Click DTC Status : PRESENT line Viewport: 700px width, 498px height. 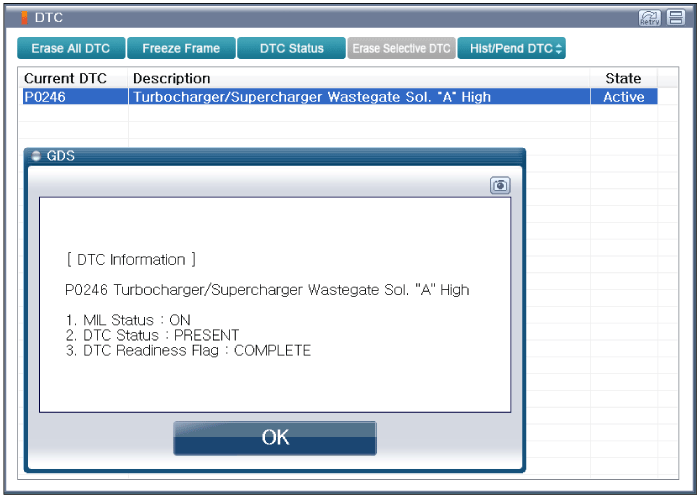pyautogui.click(x=152, y=335)
